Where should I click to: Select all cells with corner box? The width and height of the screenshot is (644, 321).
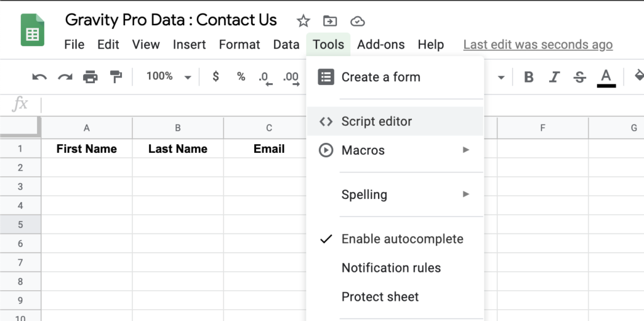(x=21, y=127)
